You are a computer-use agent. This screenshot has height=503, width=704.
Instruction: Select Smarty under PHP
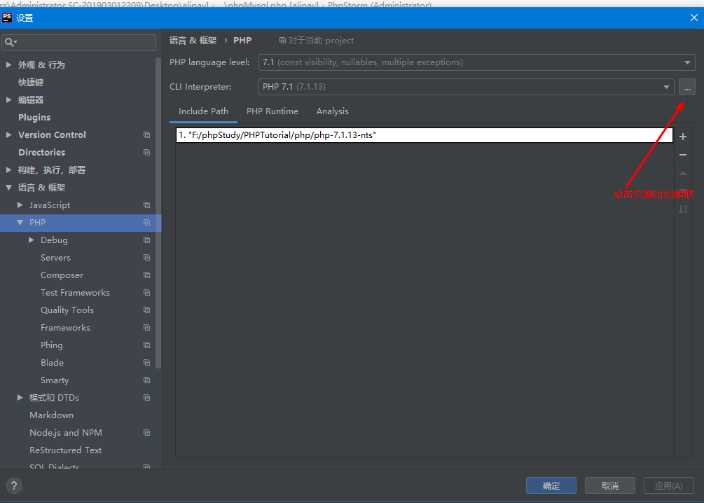(55, 380)
